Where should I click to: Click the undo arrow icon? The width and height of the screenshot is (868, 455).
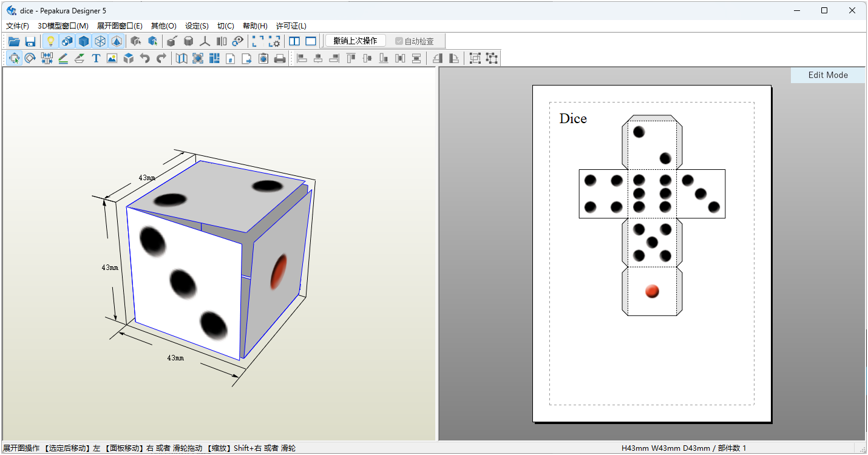coord(144,58)
